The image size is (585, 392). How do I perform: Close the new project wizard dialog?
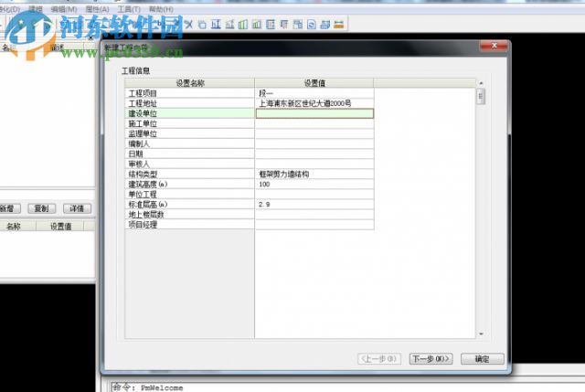[494, 46]
